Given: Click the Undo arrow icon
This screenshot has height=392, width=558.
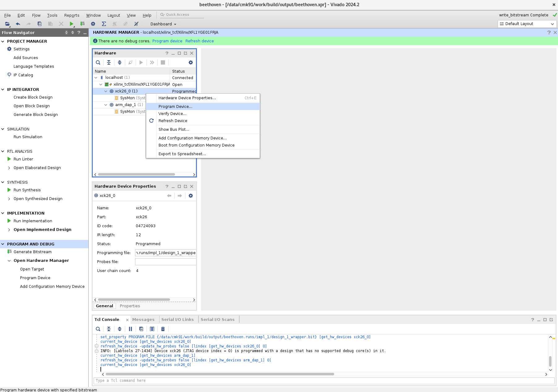Looking at the screenshot, I should point(18,24).
